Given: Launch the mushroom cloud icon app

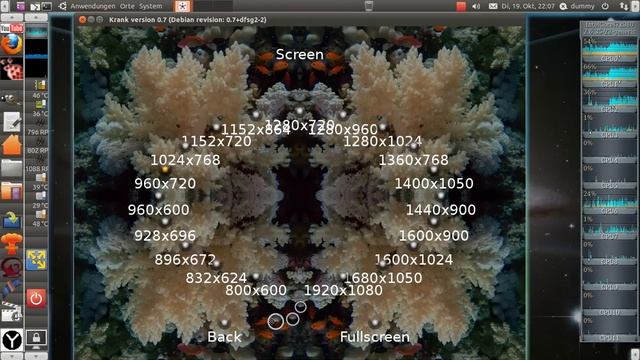Looking at the screenshot, I should pos(11,243).
